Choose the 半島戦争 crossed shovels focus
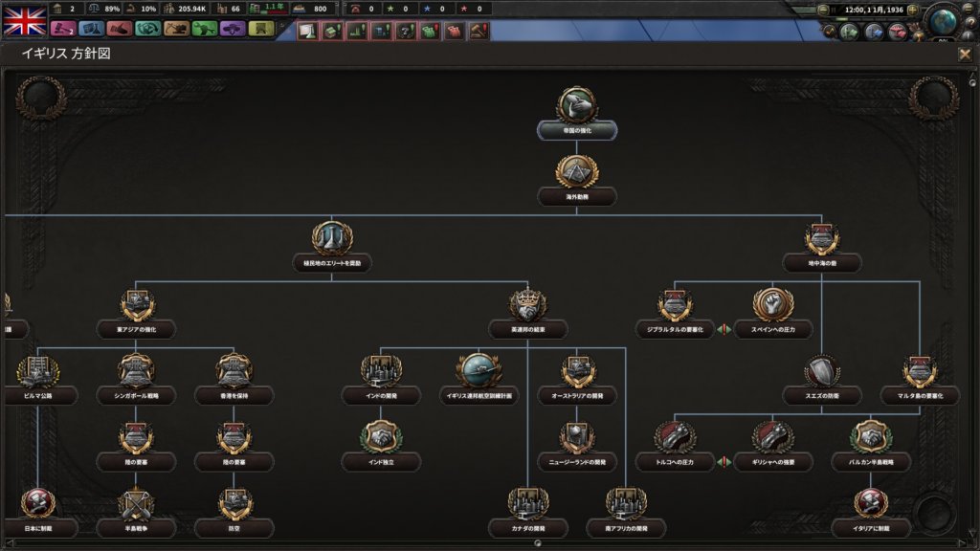This screenshot has height=551, width=980. (136, 512)
